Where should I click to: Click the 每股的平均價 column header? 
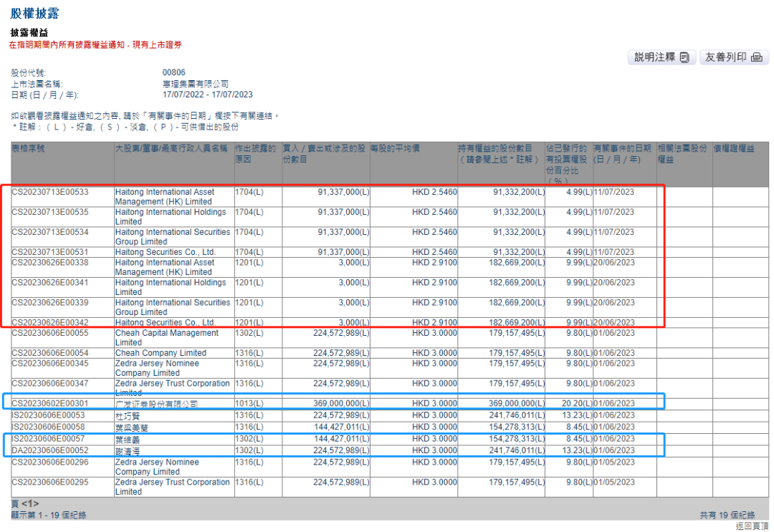(x=395, y=147)
